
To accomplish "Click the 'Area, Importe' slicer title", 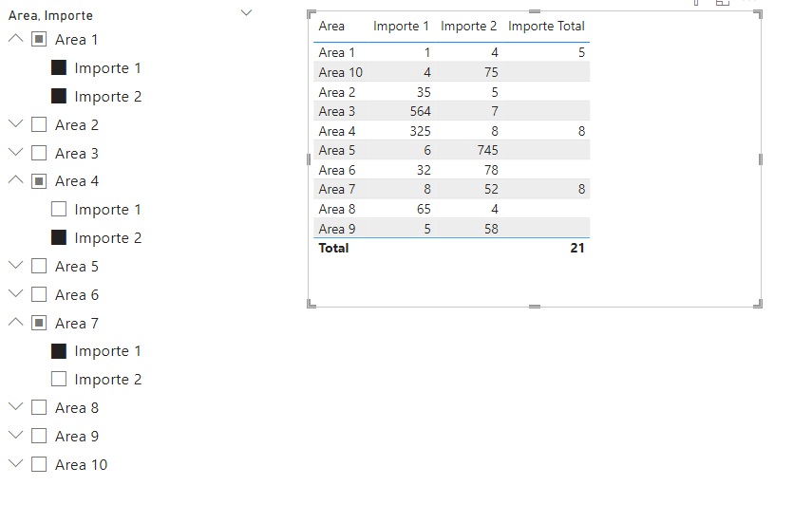I will point(50,15).
